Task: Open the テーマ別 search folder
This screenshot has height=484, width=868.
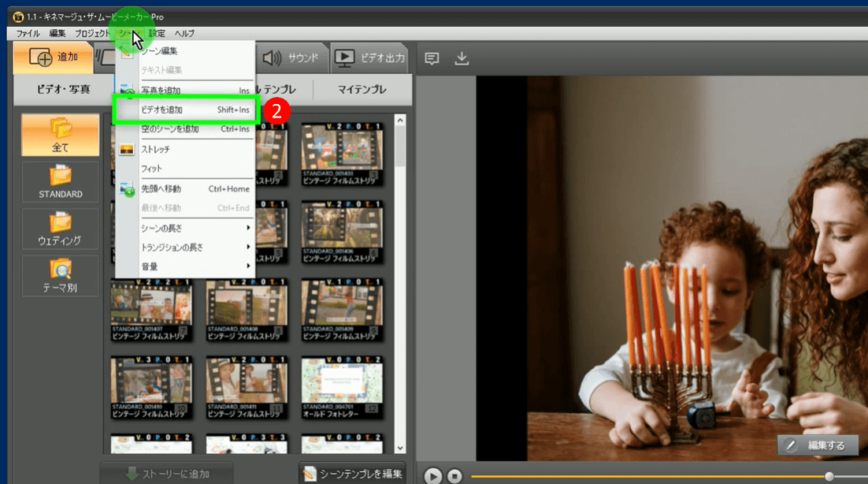Action: tap(61, 276)
